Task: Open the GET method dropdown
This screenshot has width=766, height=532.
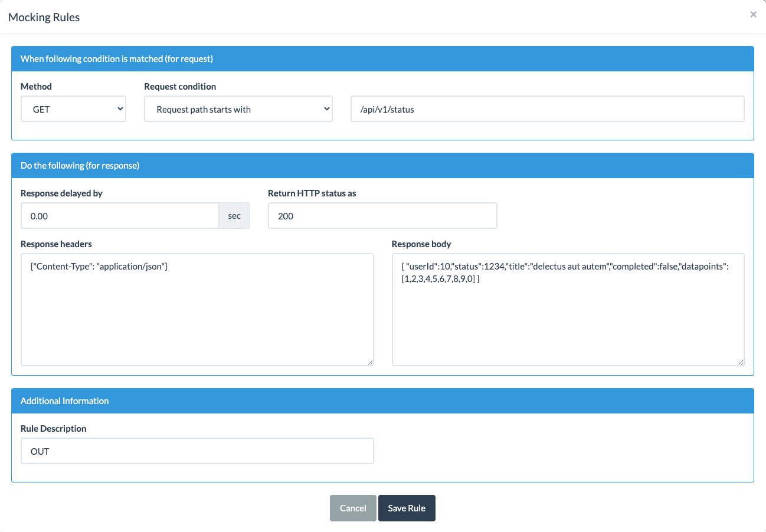Action: coord(73,110)
